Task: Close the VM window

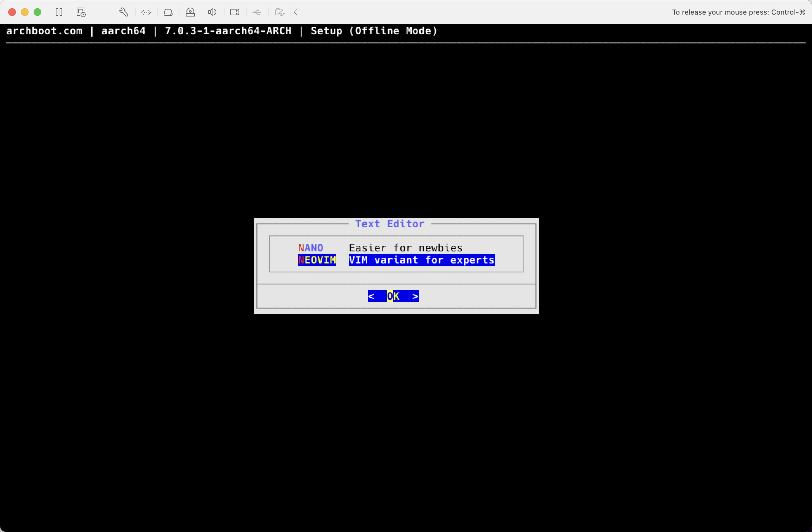Action: point(12,12)
